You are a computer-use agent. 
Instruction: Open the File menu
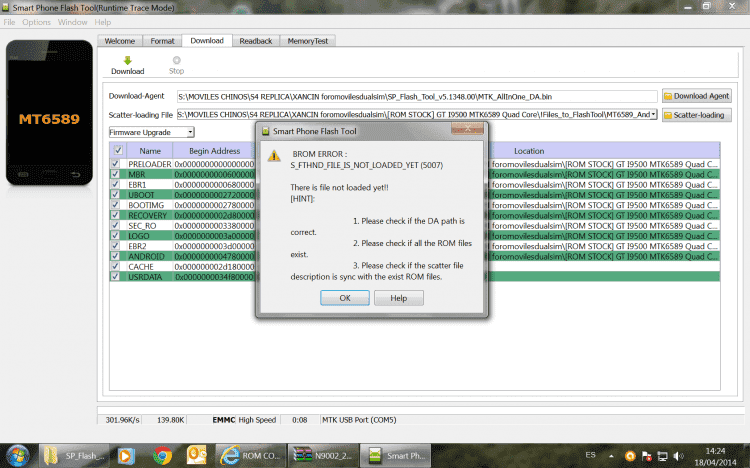[9, 22]
